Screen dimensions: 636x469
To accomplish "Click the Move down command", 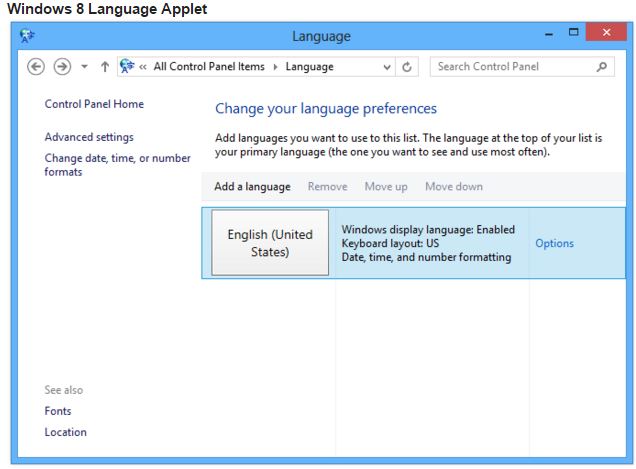I will (x=454, y=187).
